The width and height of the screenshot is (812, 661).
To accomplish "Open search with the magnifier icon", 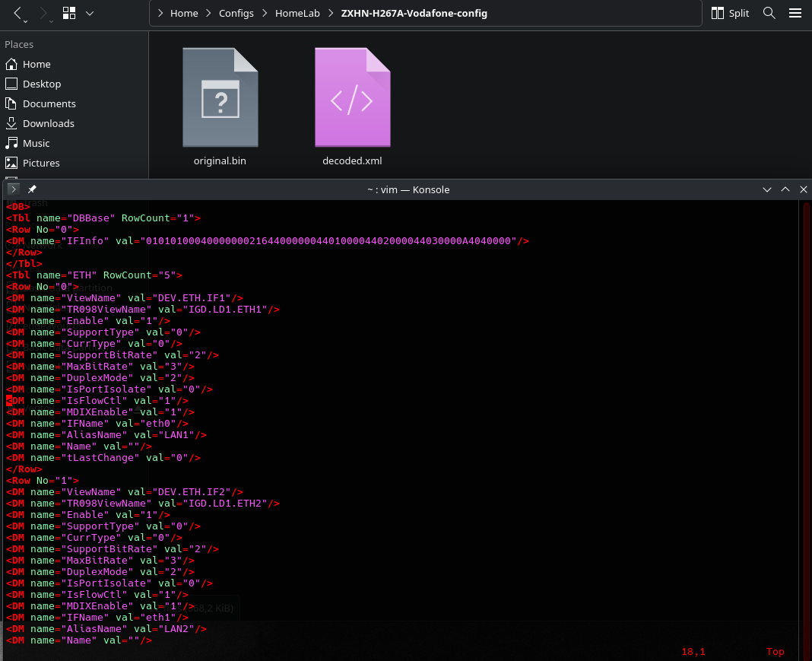I will (769, 12).
